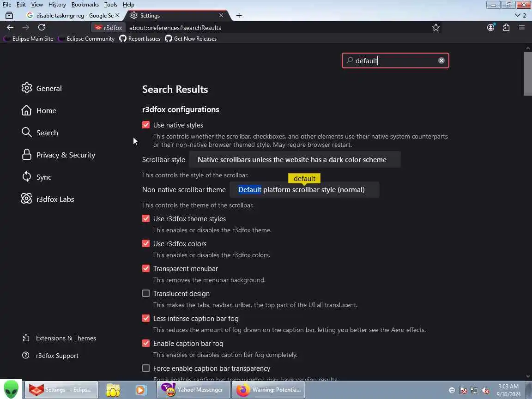Uncheck Use r3dfox colors
Screen dimensions: 532x399
(146, 244)
